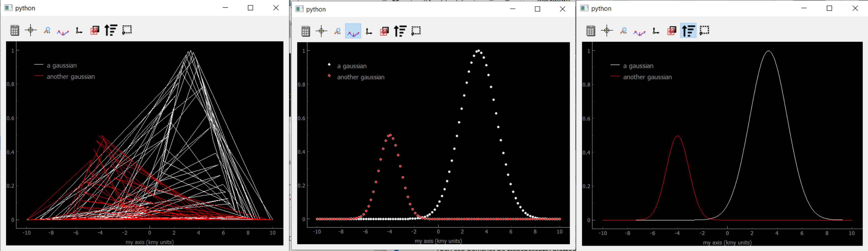Click the python title icon of left window

[x=8, y=8]
